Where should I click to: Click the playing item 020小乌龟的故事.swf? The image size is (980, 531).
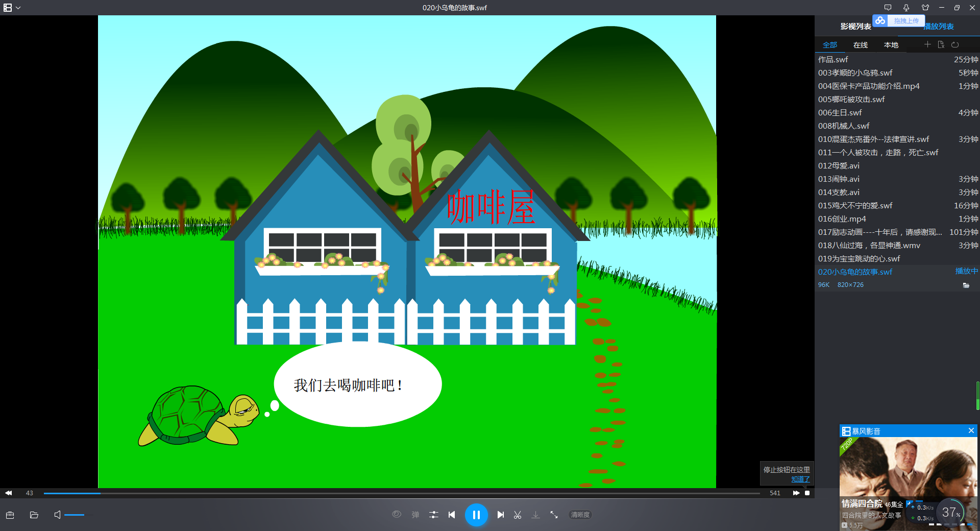coord(897,272)
